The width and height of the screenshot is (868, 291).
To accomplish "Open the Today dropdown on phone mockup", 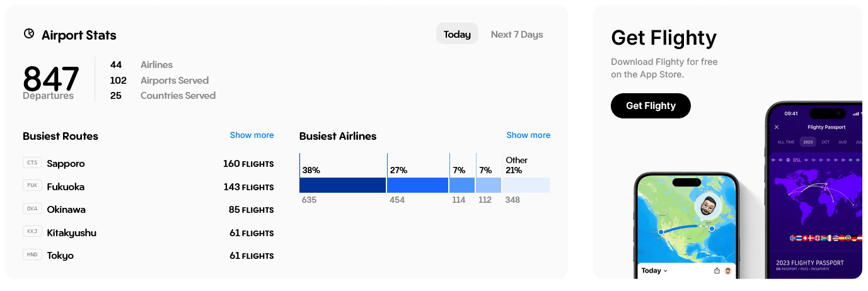I will 654,271.
